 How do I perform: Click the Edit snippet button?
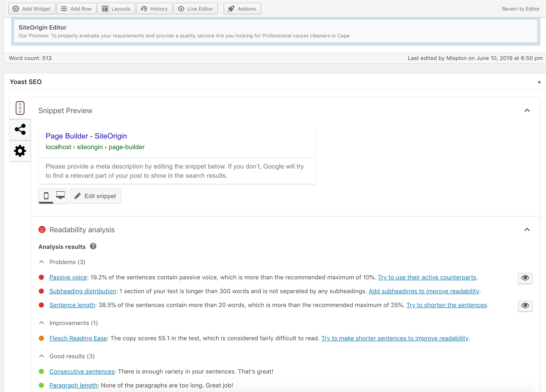coord(95,196)
